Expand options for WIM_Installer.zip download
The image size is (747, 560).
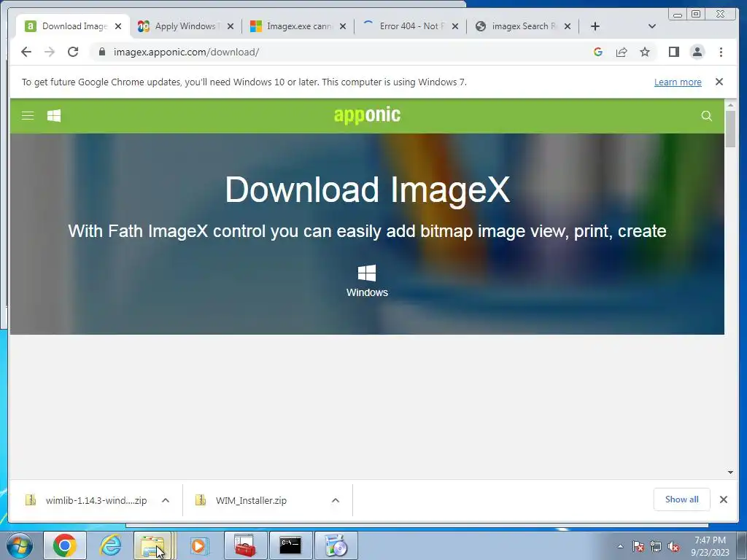point(336,500)
